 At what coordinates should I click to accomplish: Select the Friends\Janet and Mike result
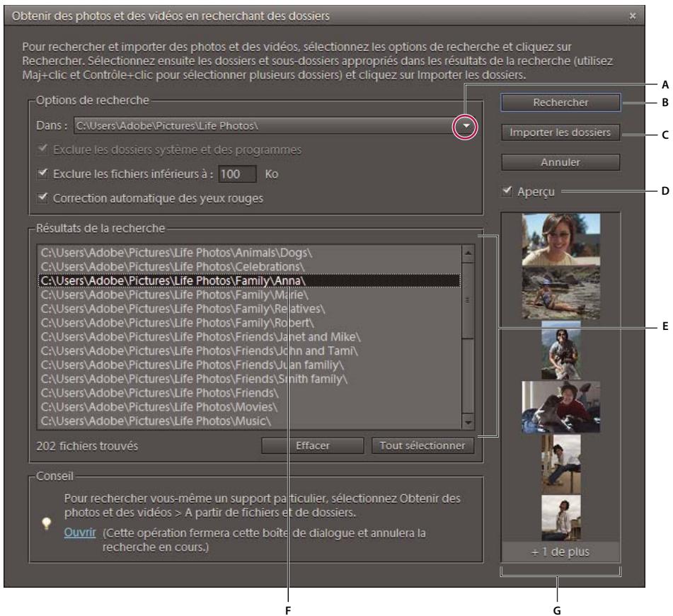coord(249,337)
